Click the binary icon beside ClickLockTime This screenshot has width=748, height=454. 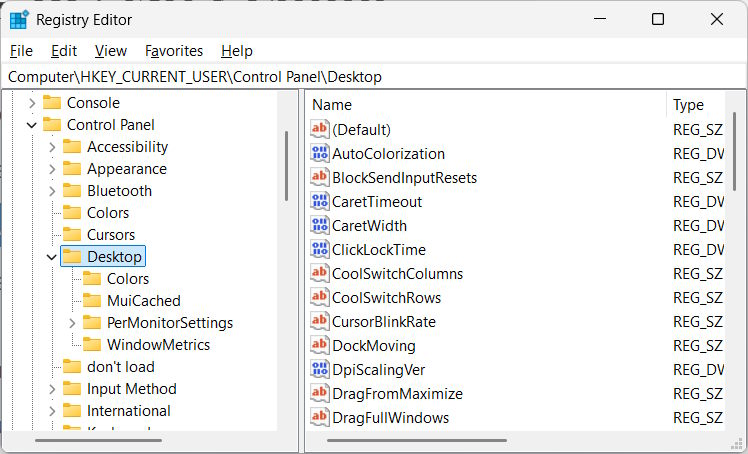320,249
